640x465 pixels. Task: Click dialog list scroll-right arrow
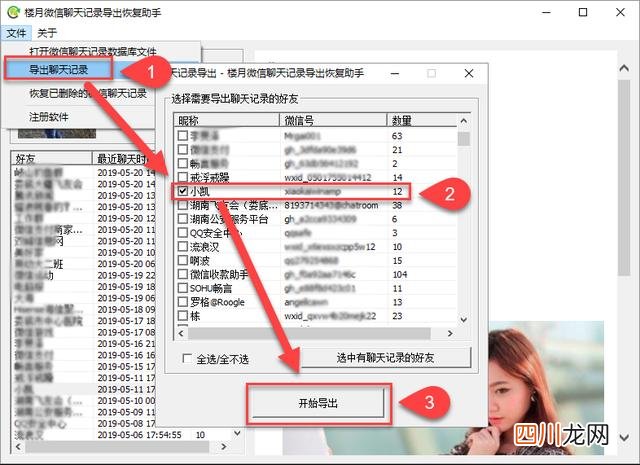pos(450,333)
